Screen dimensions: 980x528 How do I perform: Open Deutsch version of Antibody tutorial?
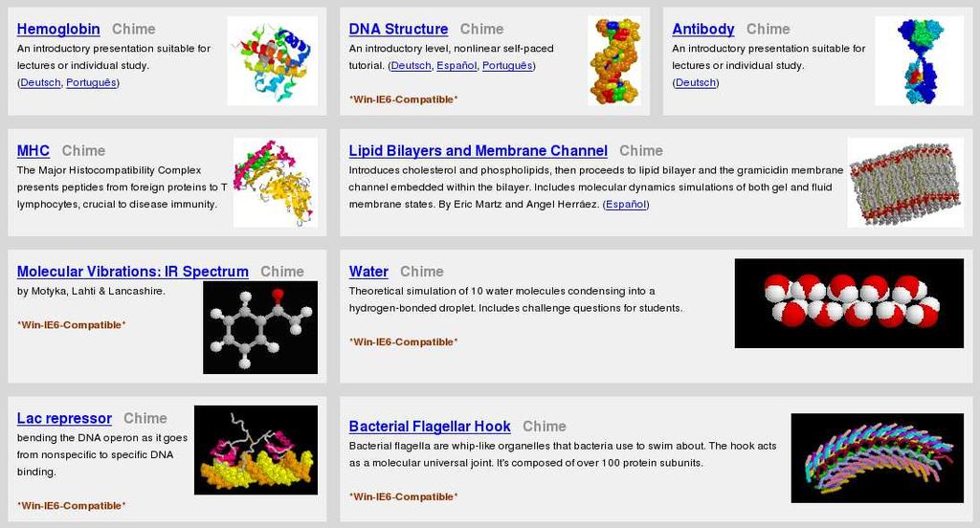696,82
